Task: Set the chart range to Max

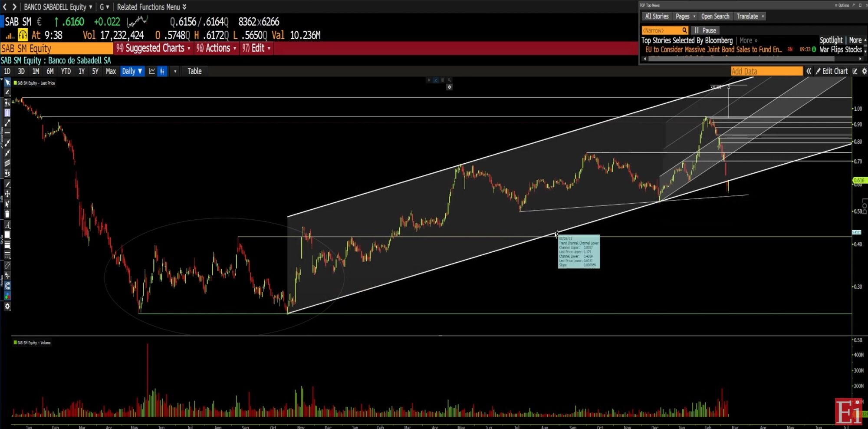Action: tap(111, 71)
